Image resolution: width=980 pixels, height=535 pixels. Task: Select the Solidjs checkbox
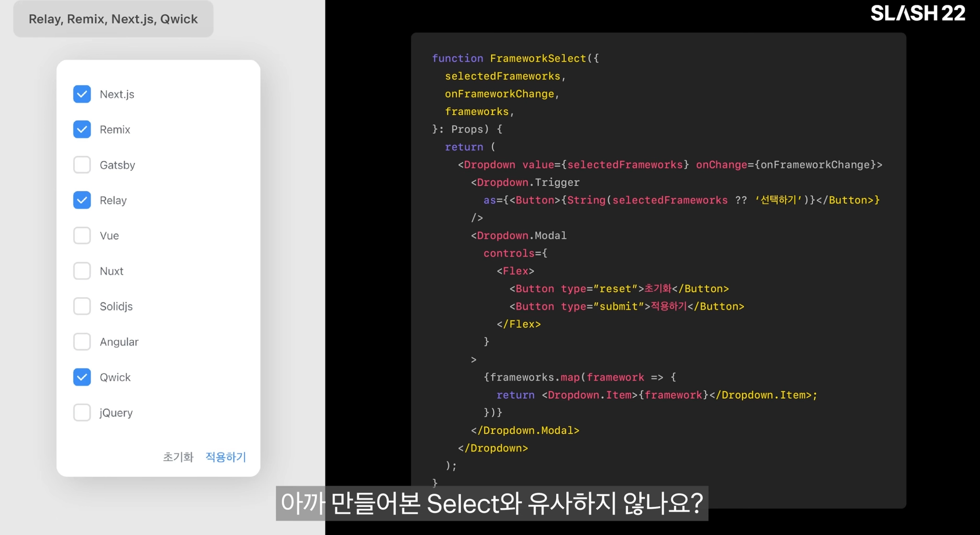[82, 307]
